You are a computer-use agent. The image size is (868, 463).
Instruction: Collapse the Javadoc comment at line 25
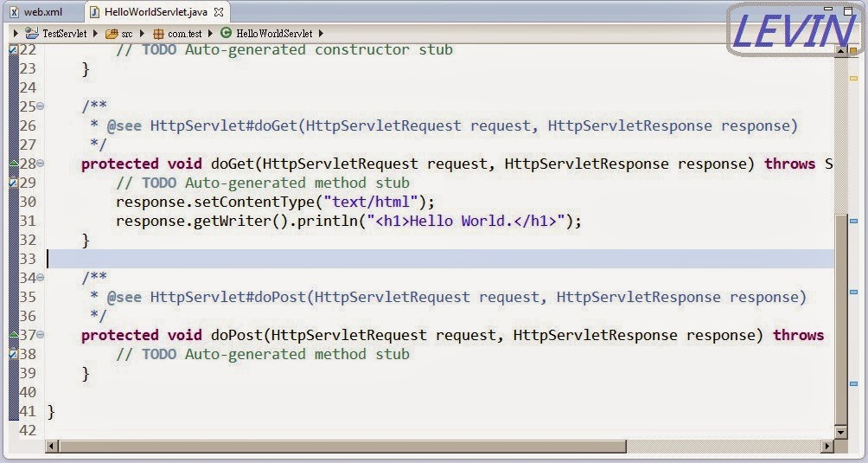coord(41,106)
